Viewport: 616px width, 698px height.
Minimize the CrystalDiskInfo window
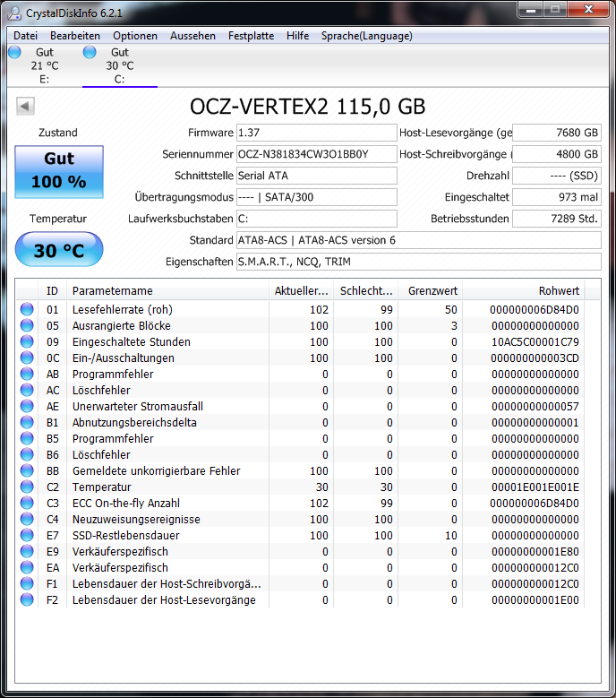tap(531, 9)
